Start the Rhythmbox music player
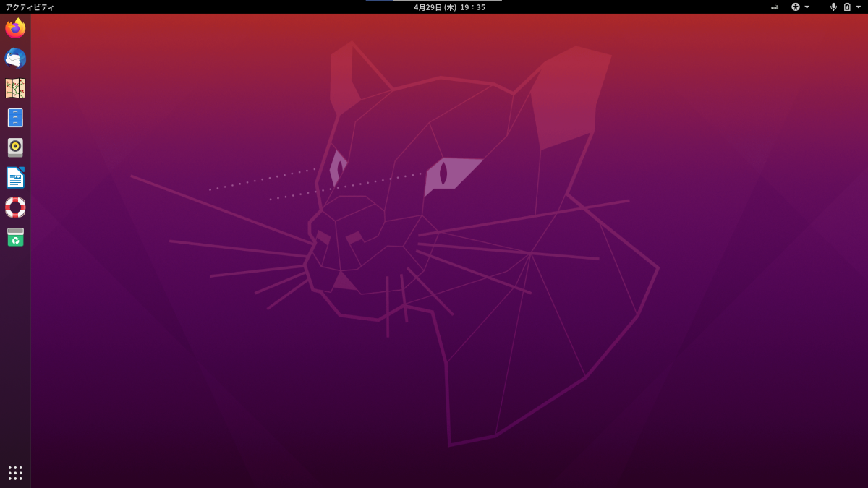Viewport: 868px width, 488px height. (x=14, y=147)
